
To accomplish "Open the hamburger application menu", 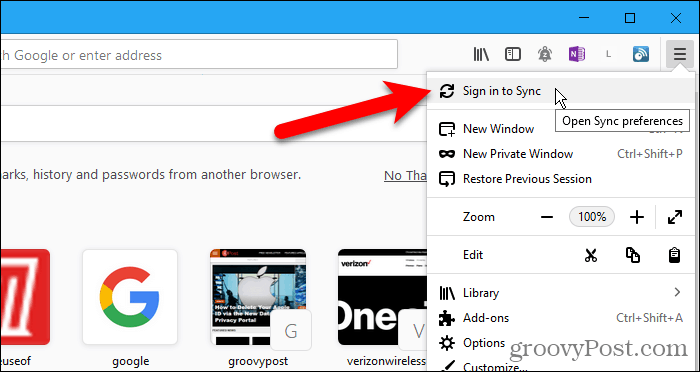I will point(679,54).
